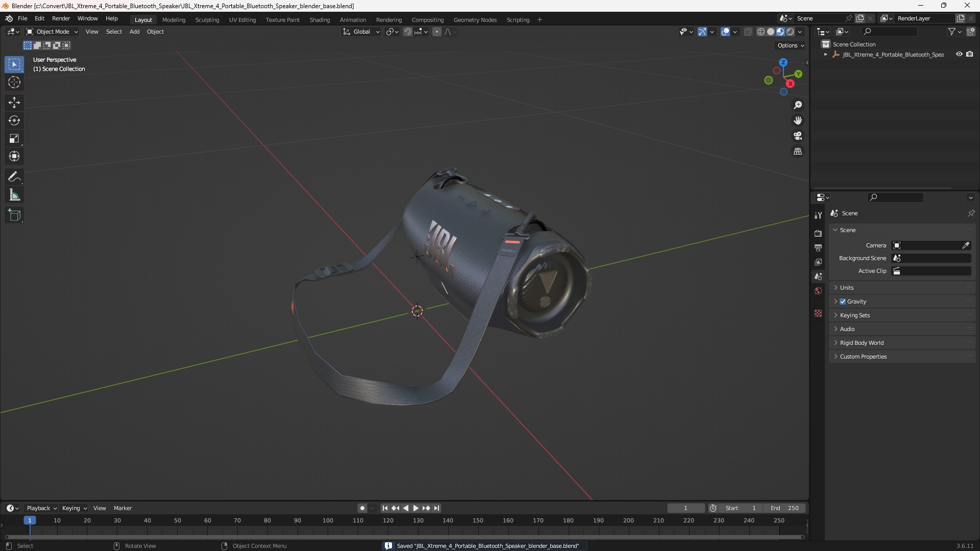
Task: Activate the Move tool
Action: [x=14, y=103]
